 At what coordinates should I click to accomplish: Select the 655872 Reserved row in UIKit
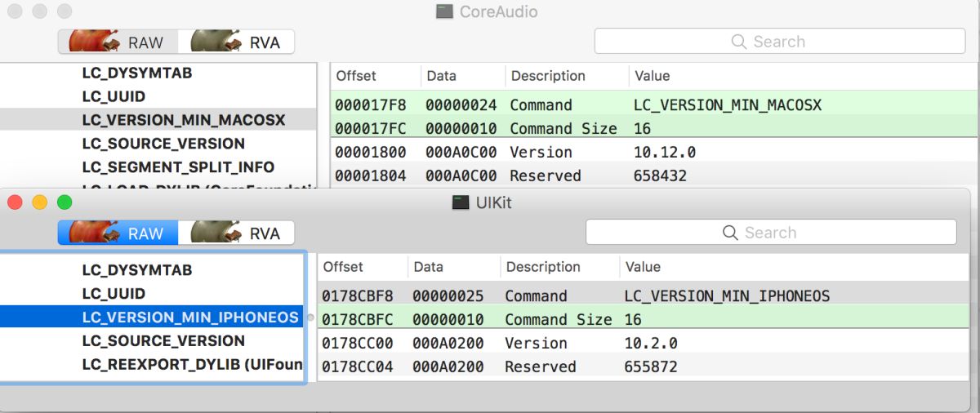click(x=643, y=367)
